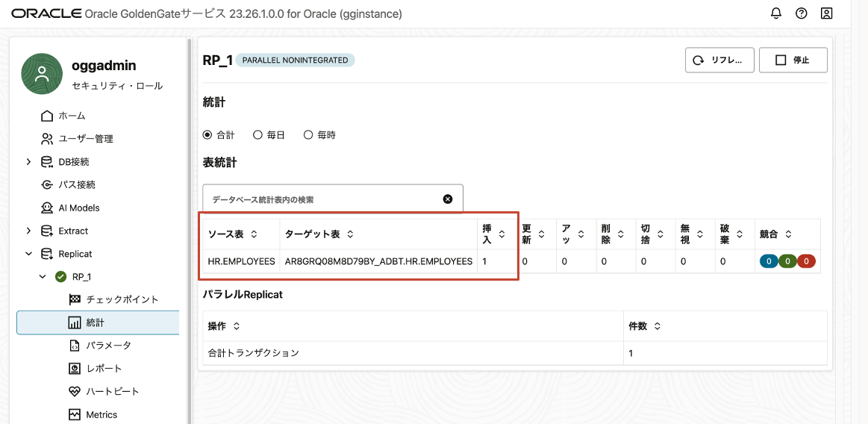Open the help question mark icon
The height and width of the screenshot is (424, 868).
(x=801, y=13)
